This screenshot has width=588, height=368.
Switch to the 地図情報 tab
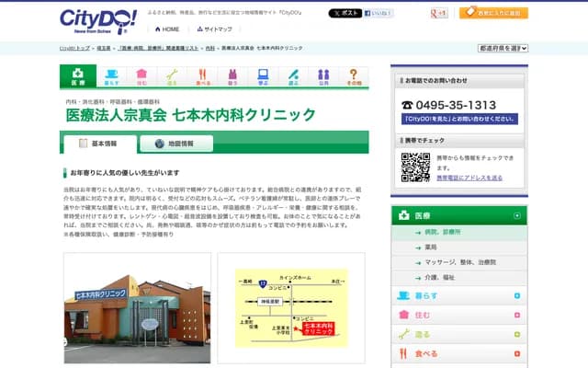tap(176, 144)
